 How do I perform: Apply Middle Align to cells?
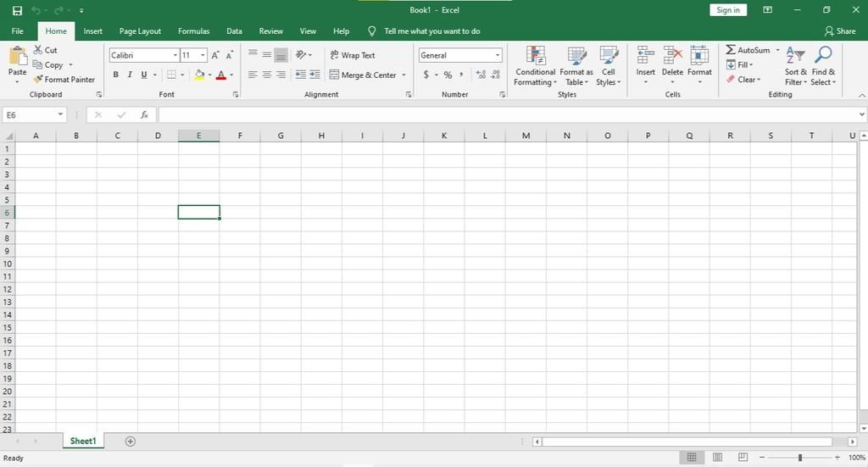pos(267,55)
